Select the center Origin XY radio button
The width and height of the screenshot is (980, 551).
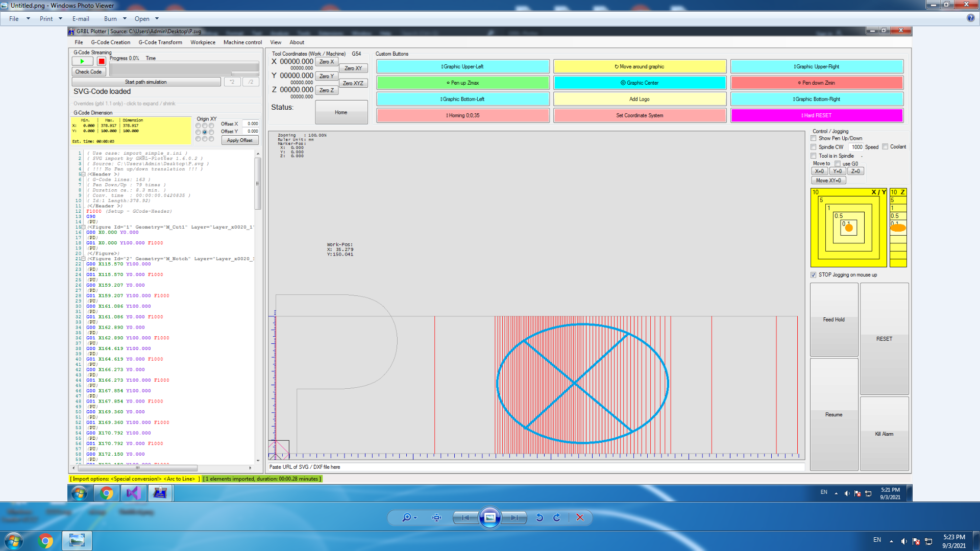coord(205,132)
